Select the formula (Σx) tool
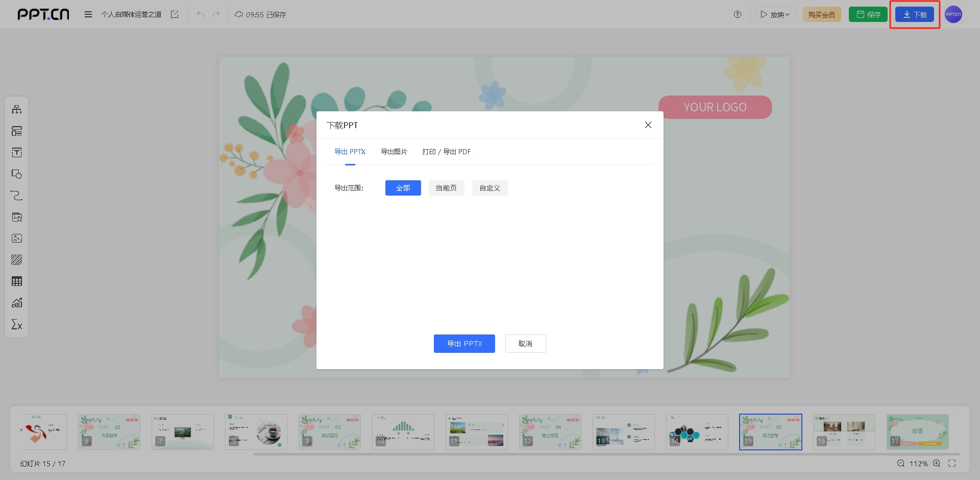The width and height of the screenshot is (980, 480). (17, 325)
